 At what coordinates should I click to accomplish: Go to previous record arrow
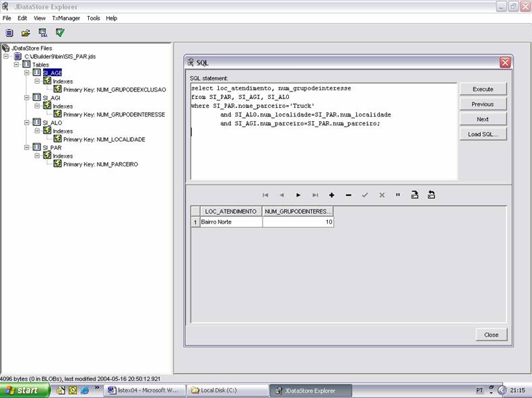[281, 195]
